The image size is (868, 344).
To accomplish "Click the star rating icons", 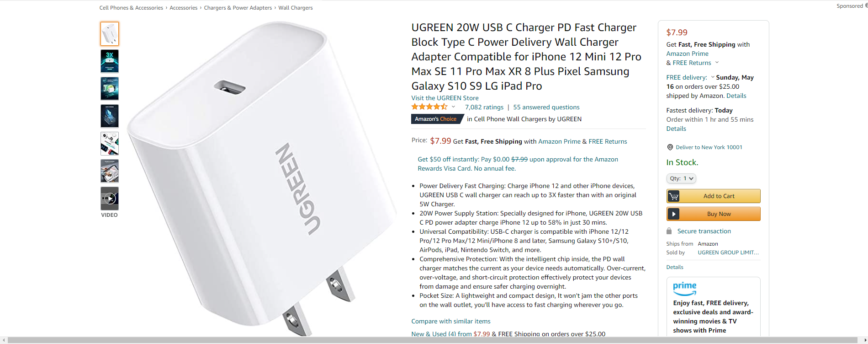I will pos(429,107).
